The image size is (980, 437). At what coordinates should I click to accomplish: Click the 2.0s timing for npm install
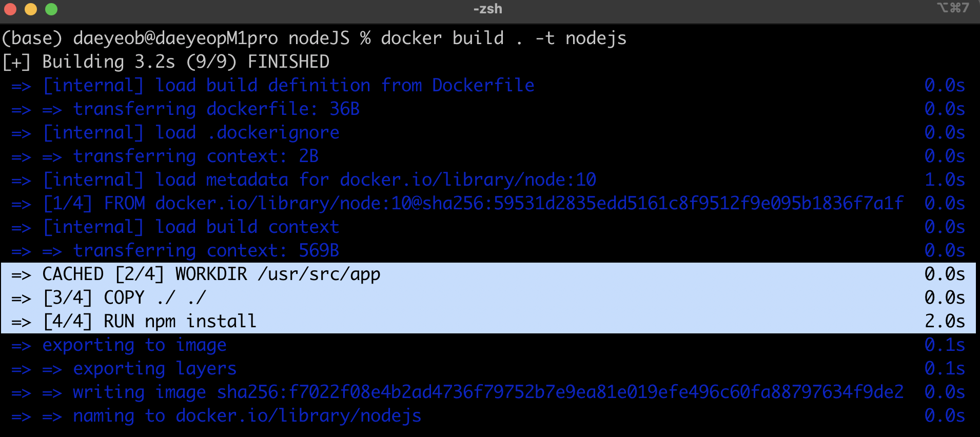tap(944, 322)
